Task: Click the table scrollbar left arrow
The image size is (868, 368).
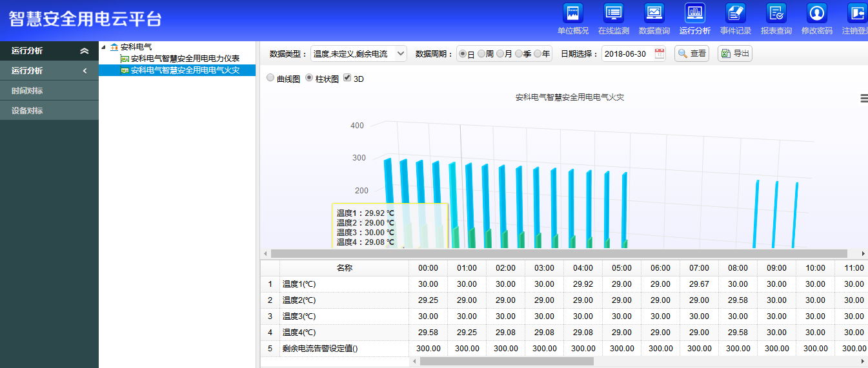Action: pos(414,362)
